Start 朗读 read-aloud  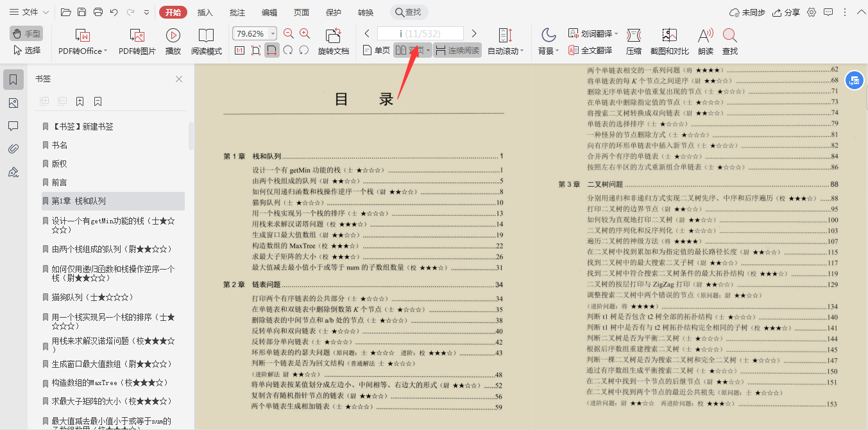coord(704,40)
